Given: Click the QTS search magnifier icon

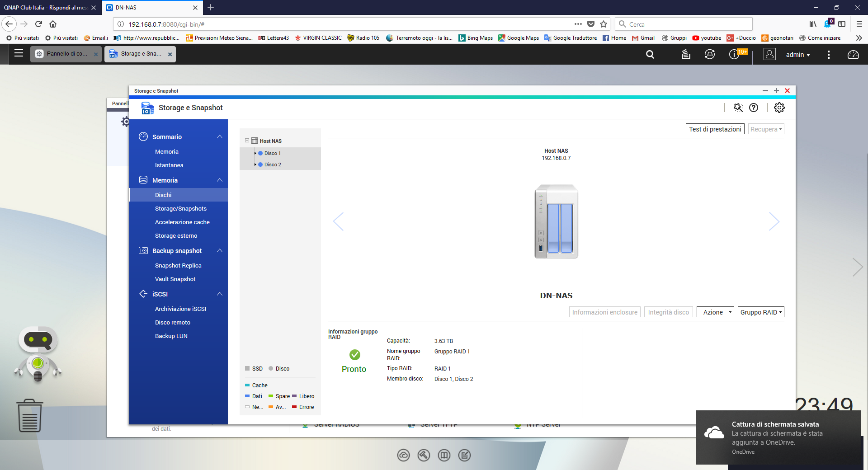Looking at the screenshot, I should (650, 55).
